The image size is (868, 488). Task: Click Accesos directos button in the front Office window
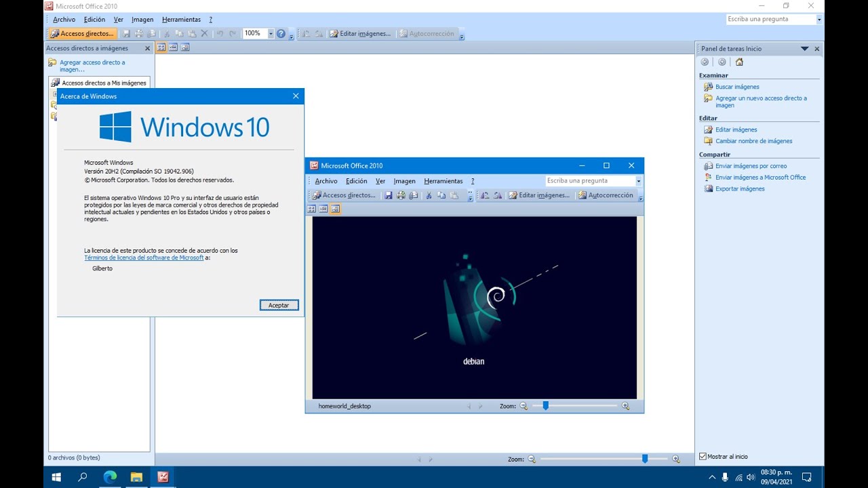click(344, 195)
